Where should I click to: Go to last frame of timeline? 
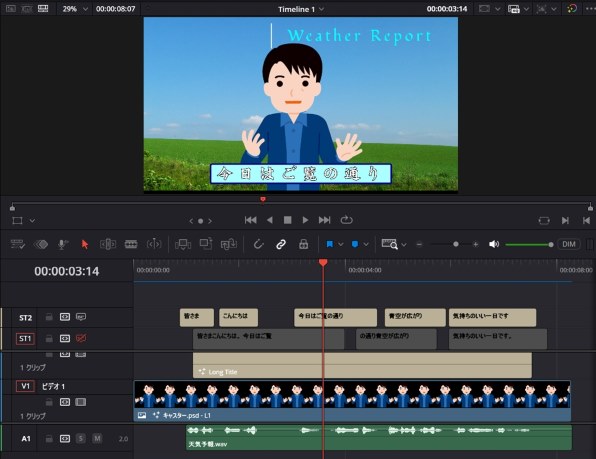coord(324,220)
